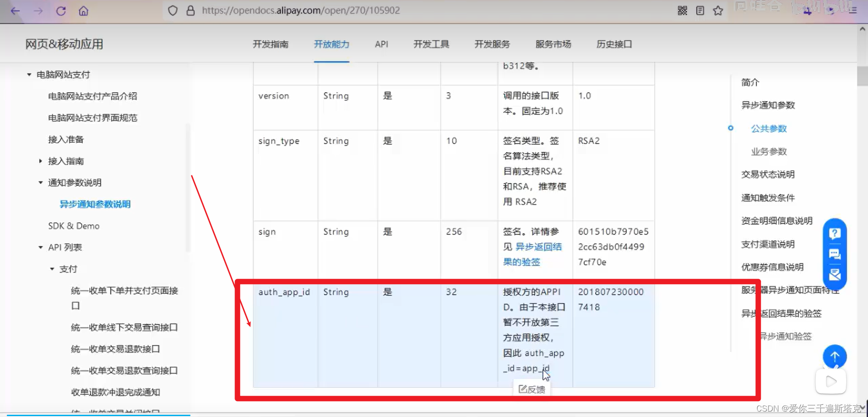Jump to 优惠券信息说明 in page outline
The width and height of the screenshot is (868, 417).
point(773,267)
